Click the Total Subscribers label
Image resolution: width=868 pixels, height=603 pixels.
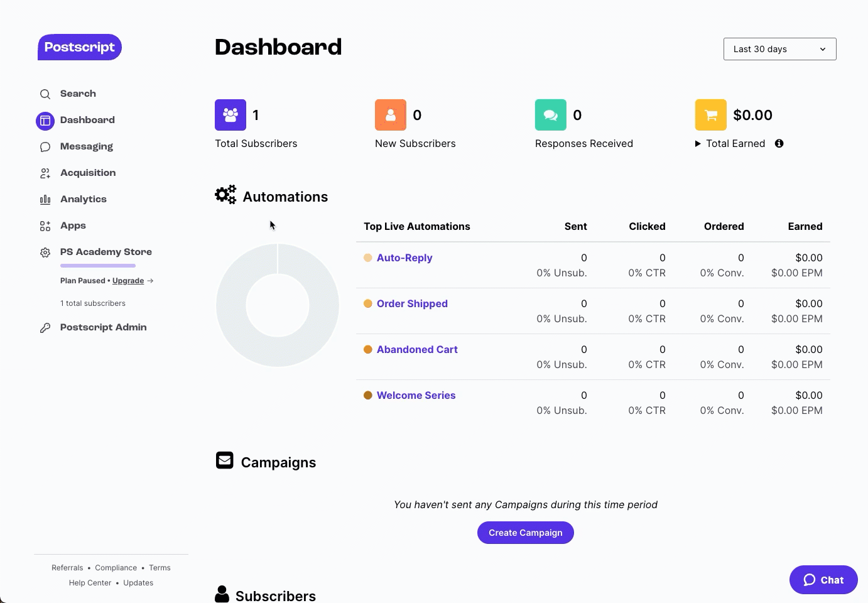[256, 143]
